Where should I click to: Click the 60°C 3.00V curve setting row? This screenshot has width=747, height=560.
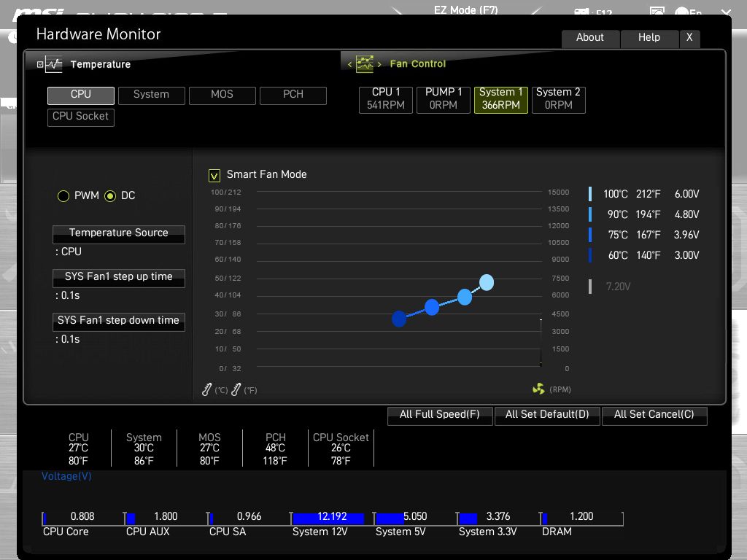tap(644, 255)
